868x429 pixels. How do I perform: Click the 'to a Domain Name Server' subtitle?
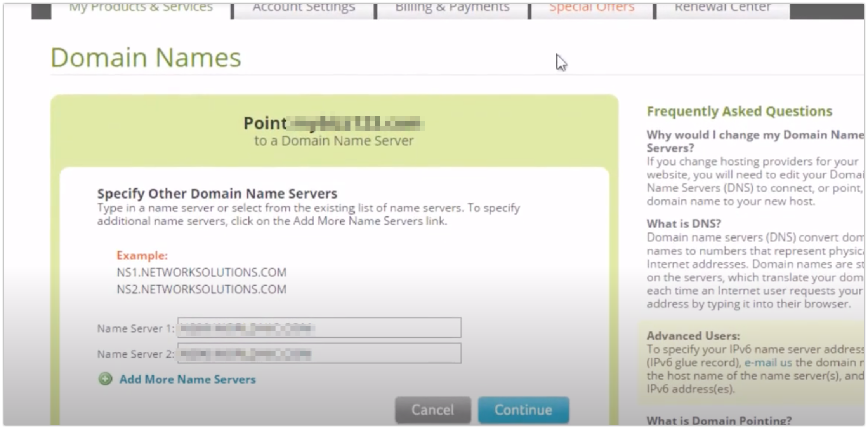[x=334, y=141]
